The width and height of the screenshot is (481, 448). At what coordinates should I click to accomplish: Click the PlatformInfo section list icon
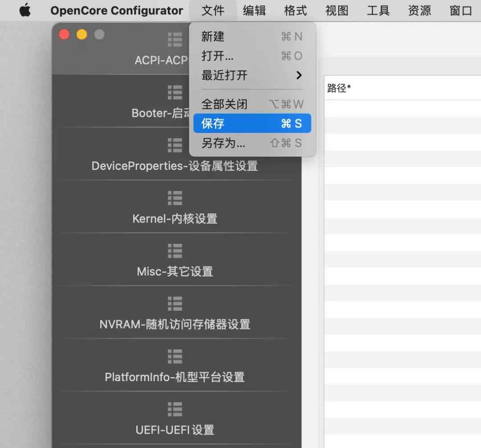pyautogui.click(x=175, y=357)
